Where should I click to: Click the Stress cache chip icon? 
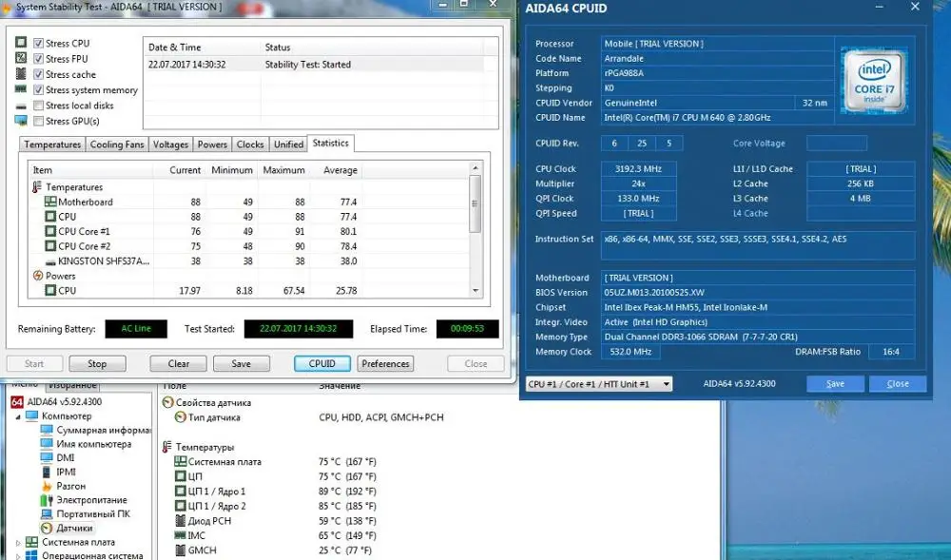21,74
